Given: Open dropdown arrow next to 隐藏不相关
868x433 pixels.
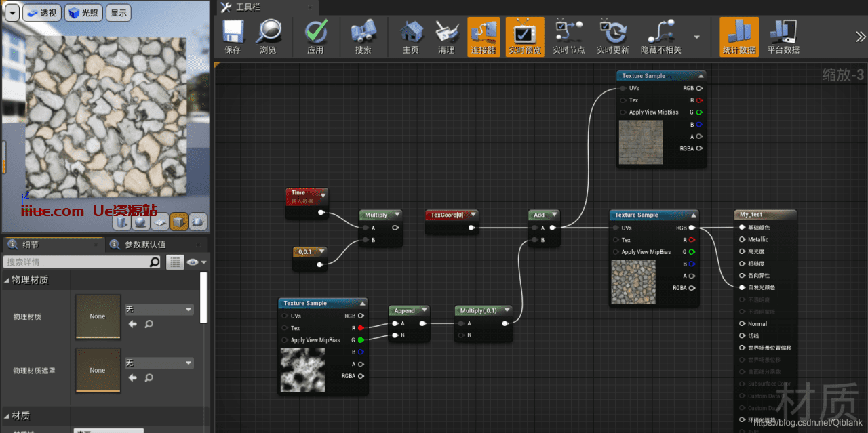Looking at the screenshot, I should 696,37.
